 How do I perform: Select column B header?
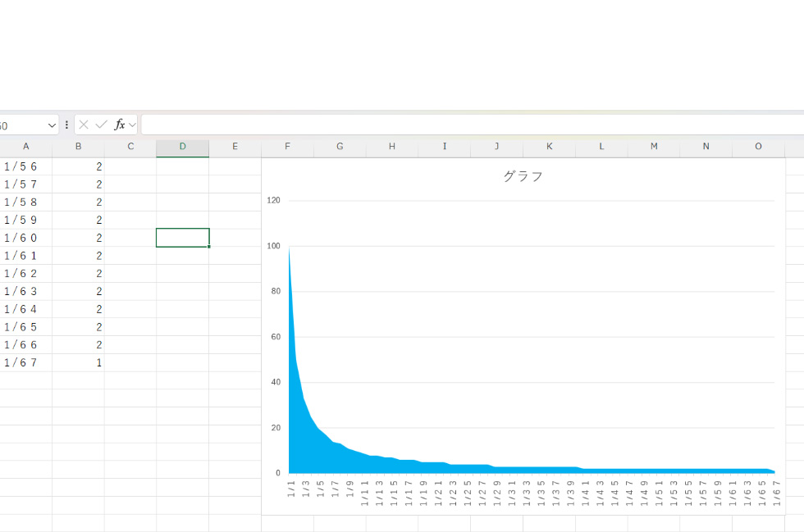click(x=78, y=147)
